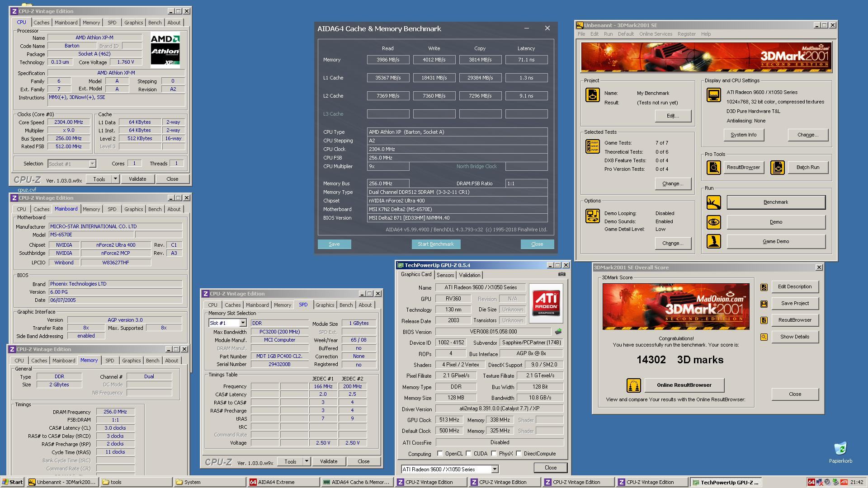The height and width of the screenshot is (488, 868).
Task: Click the Online ResultBrowser icon
Action: (x=634, y=385)
